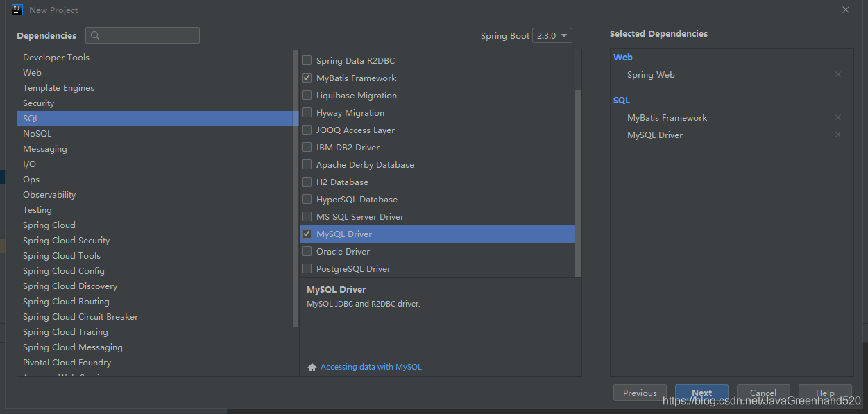Cancel the New Project wizard
The height and width of the screenshot is (414, 868).
pyautogui.click(x=763, y=393)
